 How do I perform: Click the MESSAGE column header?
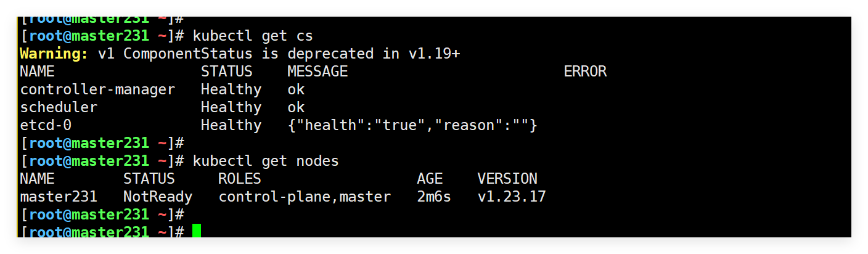click(x=317, y=72)
